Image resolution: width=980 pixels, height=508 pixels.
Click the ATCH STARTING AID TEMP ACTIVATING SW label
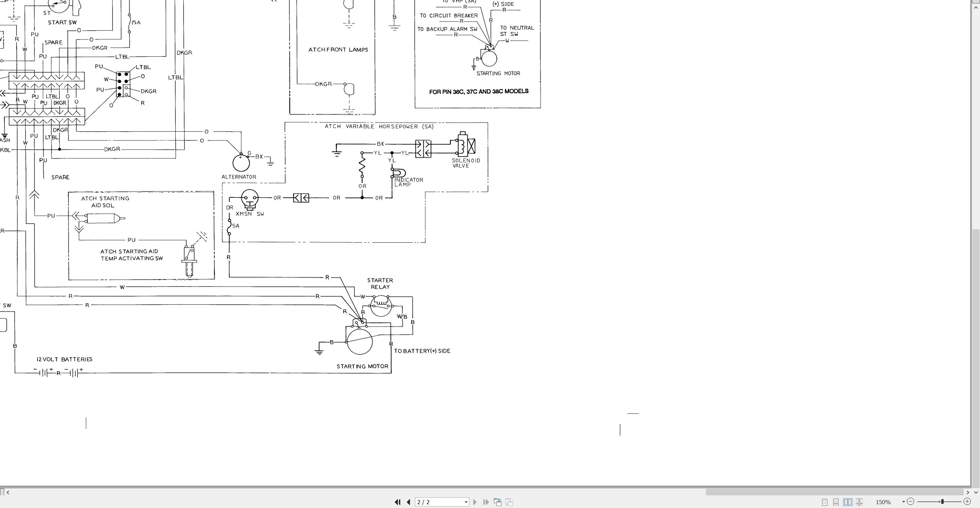[132, 255]
